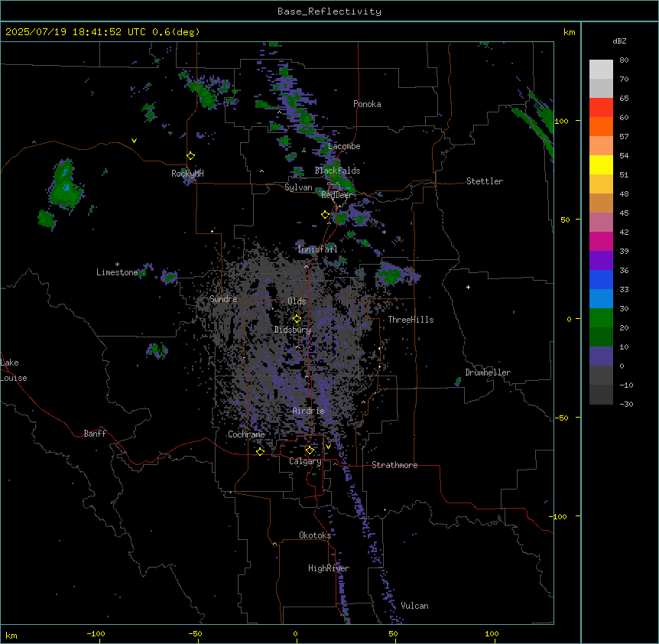This screenshot has height=644, width=659.
Task: Click the Ponoka city label
Action: point(367,104)
